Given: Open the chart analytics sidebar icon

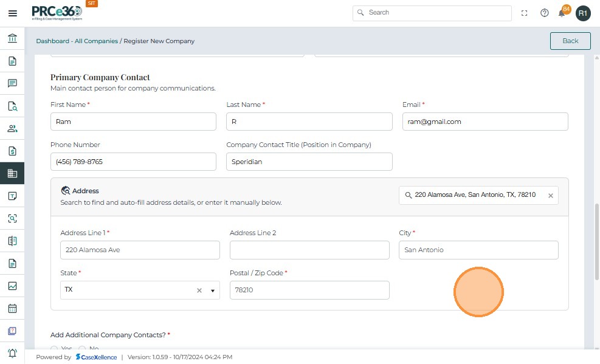Looking at the screenshot, I should [12, 286].
